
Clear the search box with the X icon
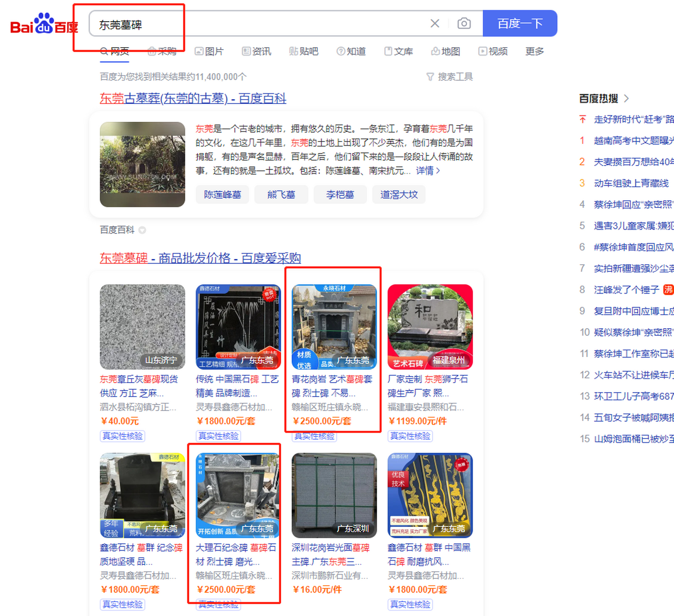click(x=435, y=23)
